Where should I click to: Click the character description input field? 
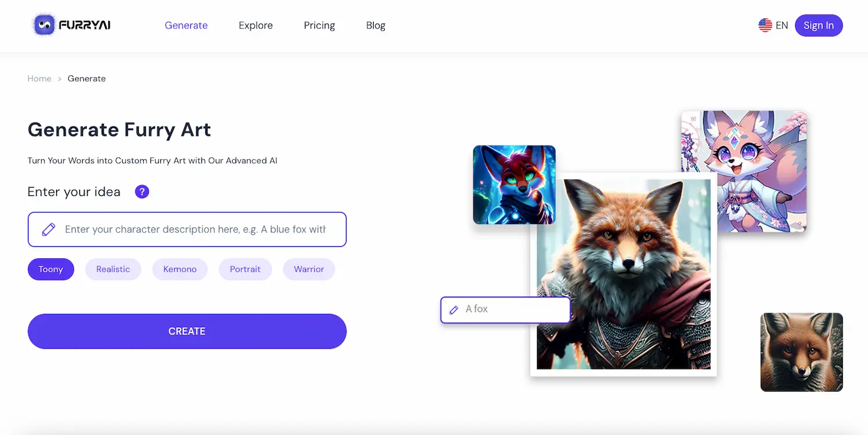click(191, 229)
